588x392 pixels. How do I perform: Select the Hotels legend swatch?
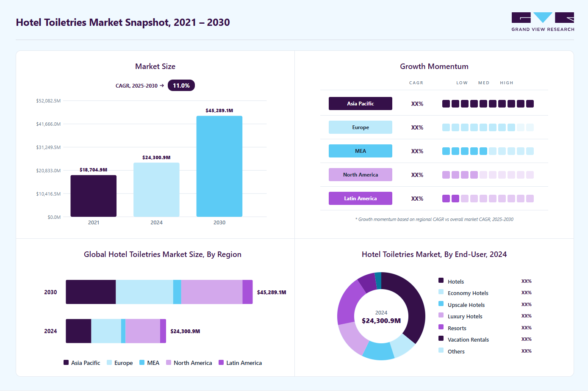(x=441, y=280)
